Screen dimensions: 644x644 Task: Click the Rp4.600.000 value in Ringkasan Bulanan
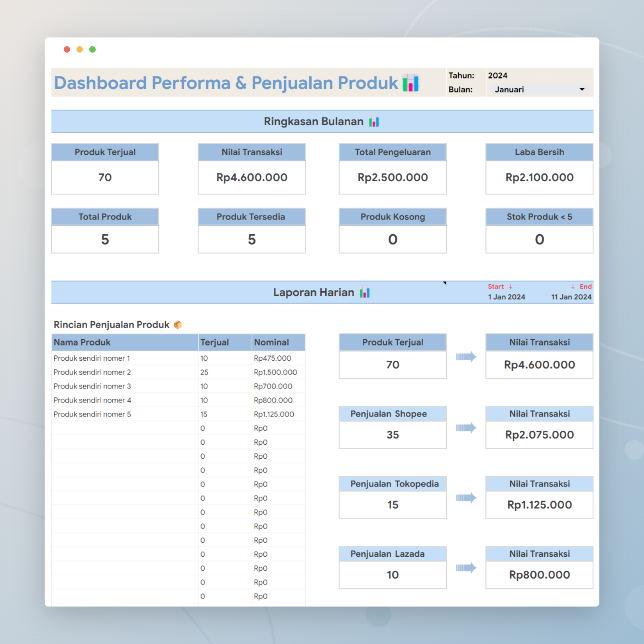(252, 177)
